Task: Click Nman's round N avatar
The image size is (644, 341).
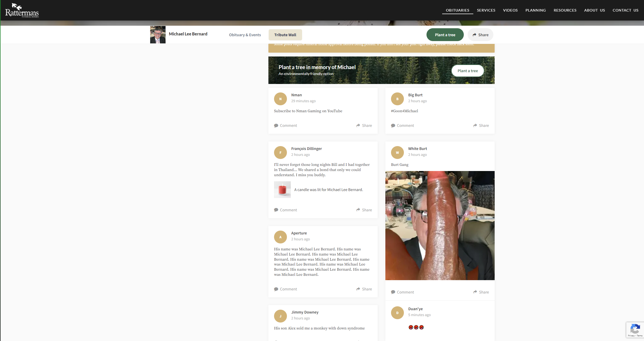Action: [280, 99]
